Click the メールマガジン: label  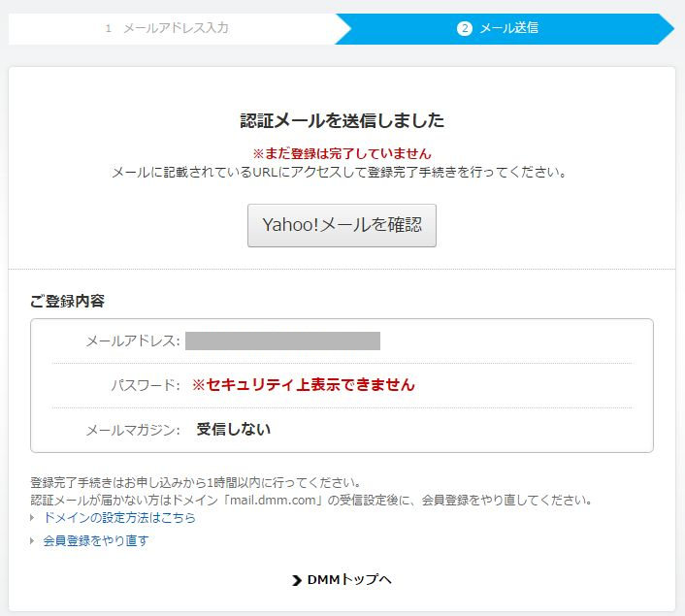tap(133, 431)
